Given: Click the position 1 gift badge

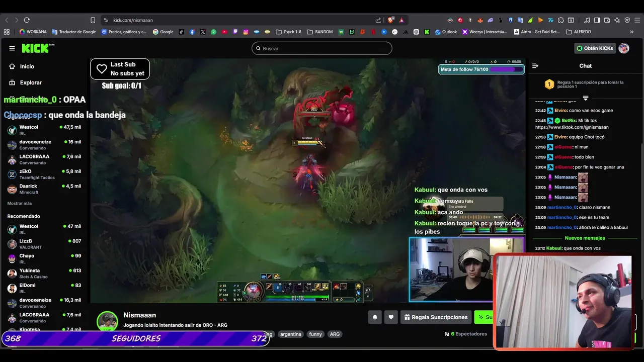Looking at the screenshot, I should [x=549, y=84].
